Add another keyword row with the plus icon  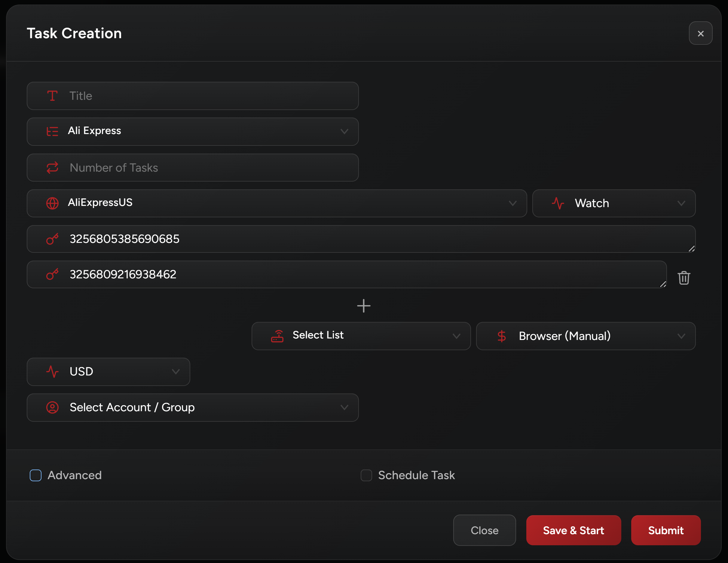[364, 306]
